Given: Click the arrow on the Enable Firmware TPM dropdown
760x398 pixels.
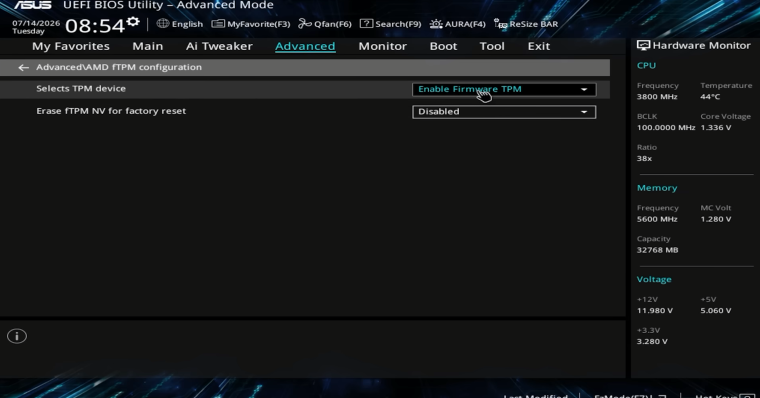Looking at the screenshot, I should tap(584, 89).
